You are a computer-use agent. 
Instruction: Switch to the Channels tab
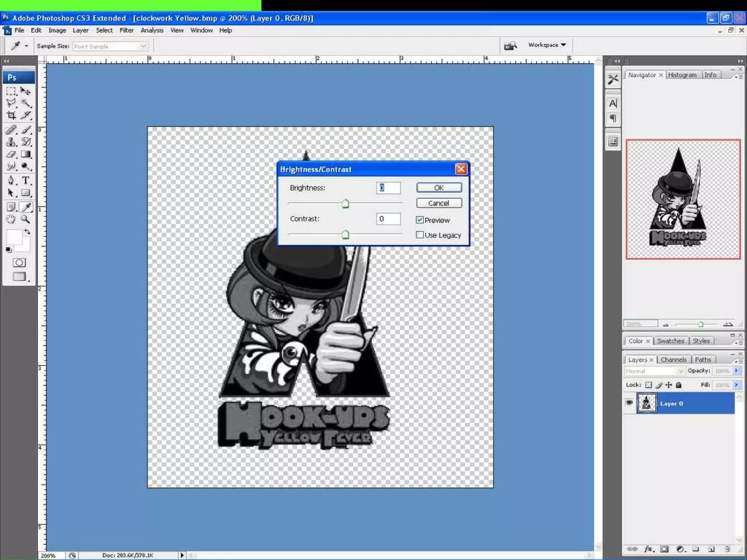[x=673, y=359]
